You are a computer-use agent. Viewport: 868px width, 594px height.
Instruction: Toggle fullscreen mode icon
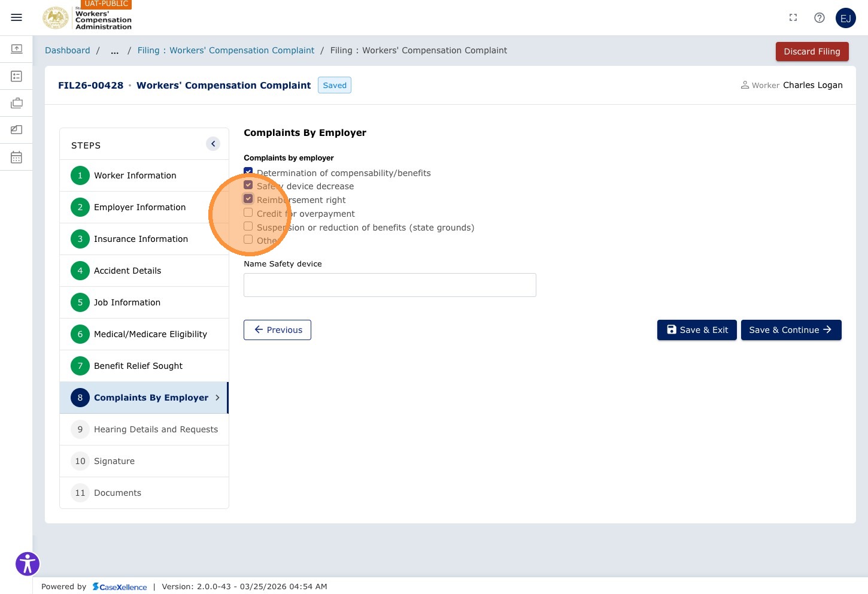click(793, 18)
